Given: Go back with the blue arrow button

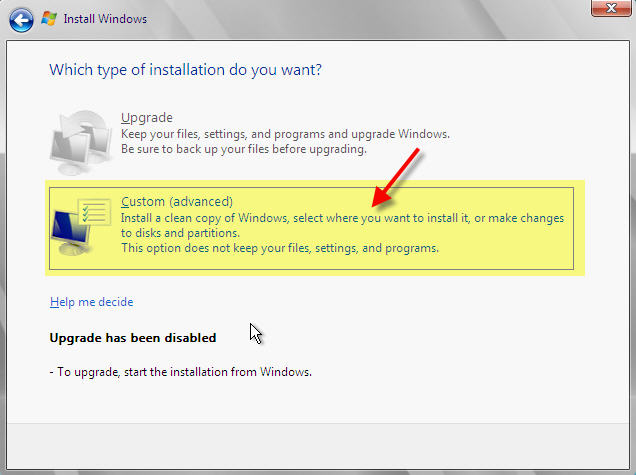Looking at the screenshot, I should 21,19.
